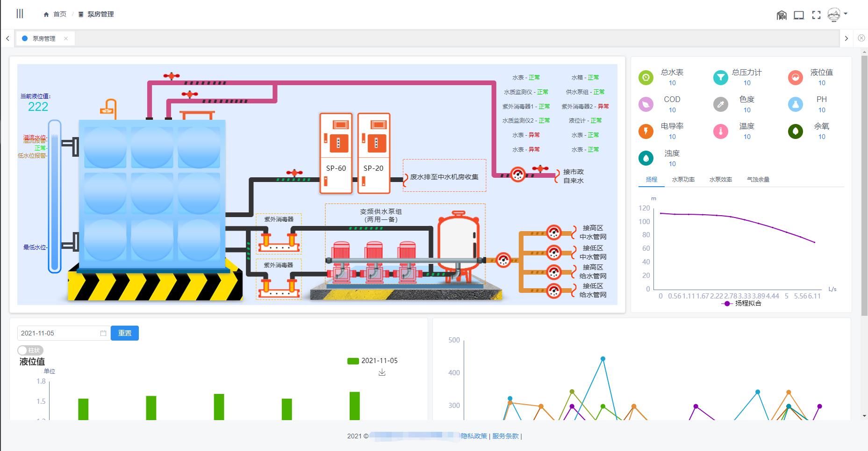This screenshot has width=868, height=451.
Task: Click the 总压力计 teal funnel icon
Action: (721, 77)
